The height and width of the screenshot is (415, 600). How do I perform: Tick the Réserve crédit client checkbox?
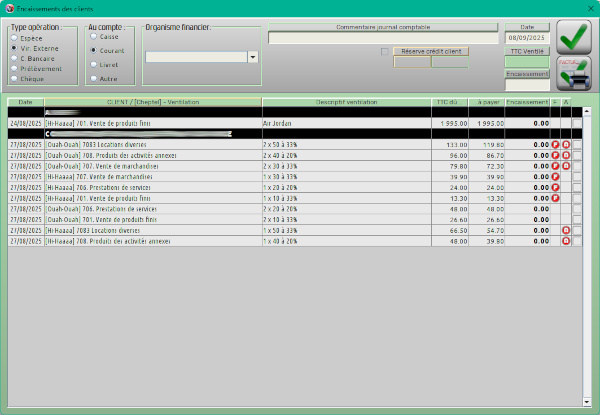tap(385, 50)
